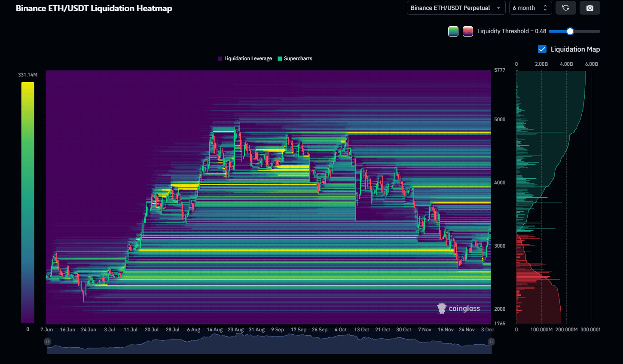Select the red-purple gradient style icon
The height and width of the screenshot is (364, 623).
(468, 31)
